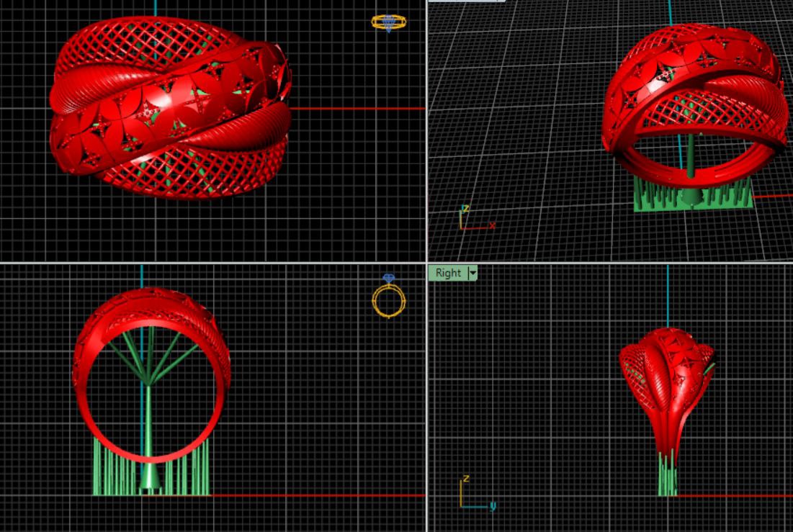Click the Right viewport title label
Viewport: 793px width, 532px height.
(448, 273)
